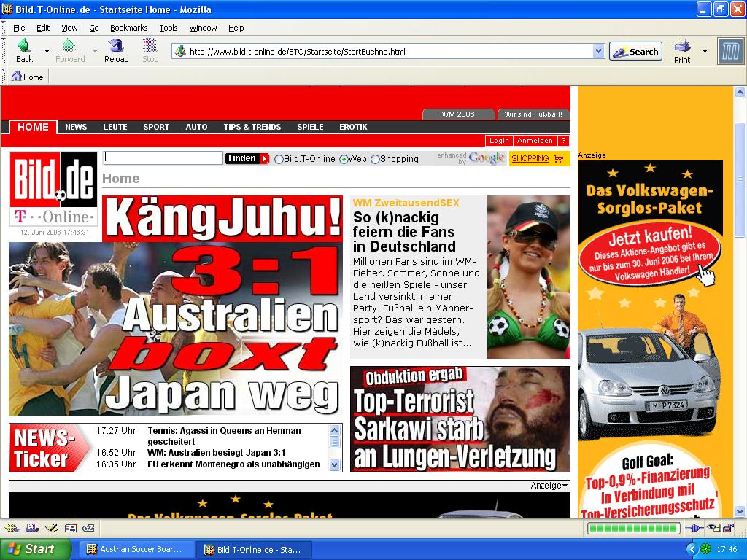The height and width of the screenshot is (560, 747).
Task: Click the page scrollbar down arrow
Action: (740, 512)
